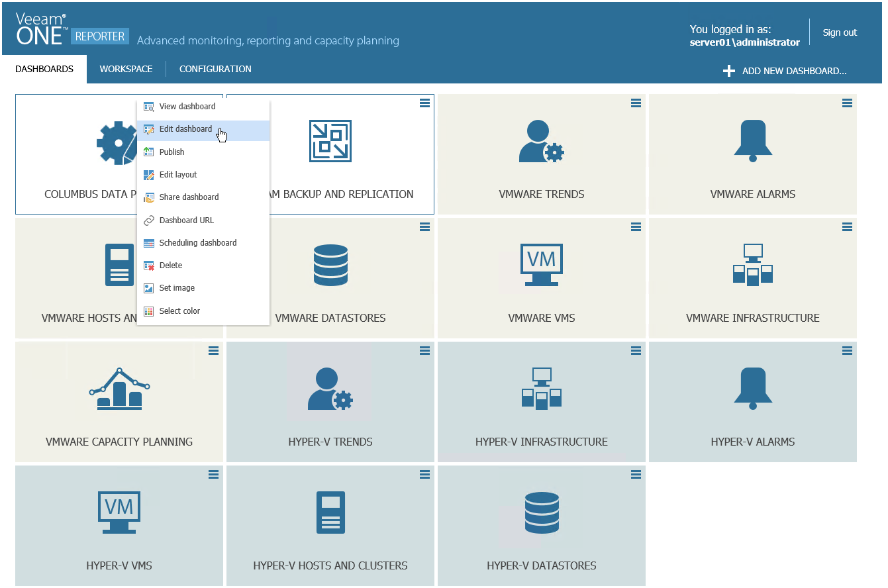Expand the VMware Trends tile menu
This screenshot has width=888, height=588.
pyautogui.click(x=636, y=103)
